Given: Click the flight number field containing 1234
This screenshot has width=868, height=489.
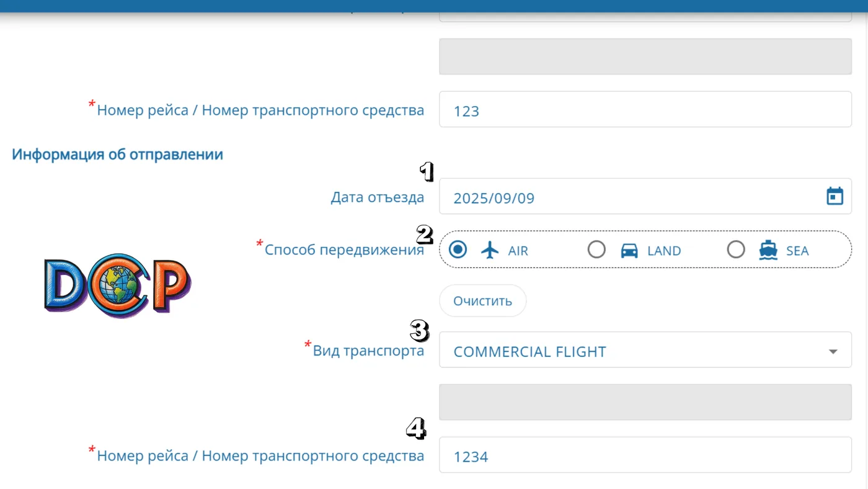Looking at the screenshot, I should [645, 455].
